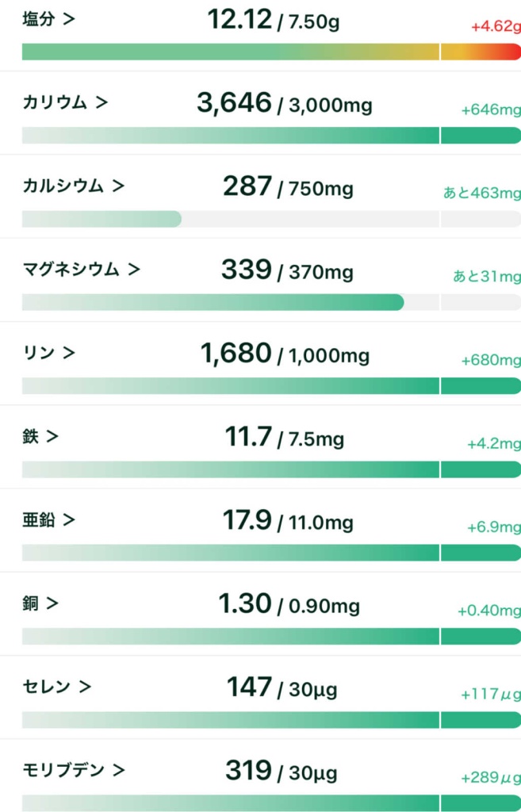
Task: Click the 3,646 / 3,000mg potassium value
Action: click(284, 103)
